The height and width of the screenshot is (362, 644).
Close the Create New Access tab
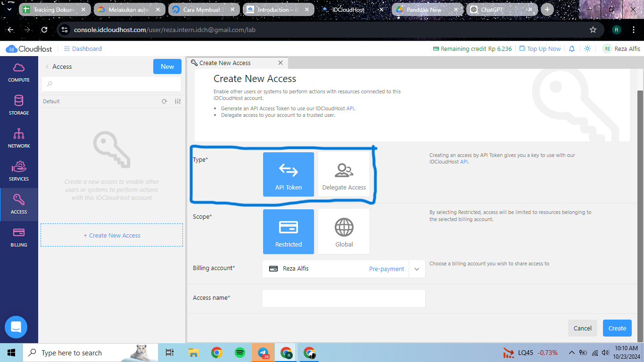281,63
